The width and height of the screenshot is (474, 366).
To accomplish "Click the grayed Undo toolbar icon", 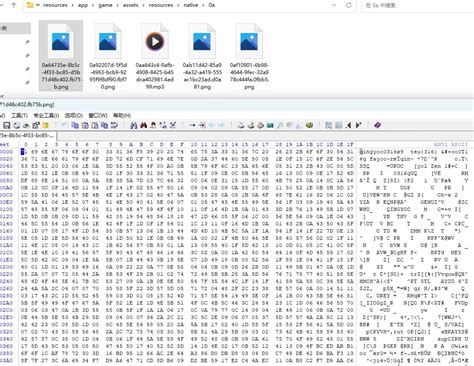I will 65,125.
